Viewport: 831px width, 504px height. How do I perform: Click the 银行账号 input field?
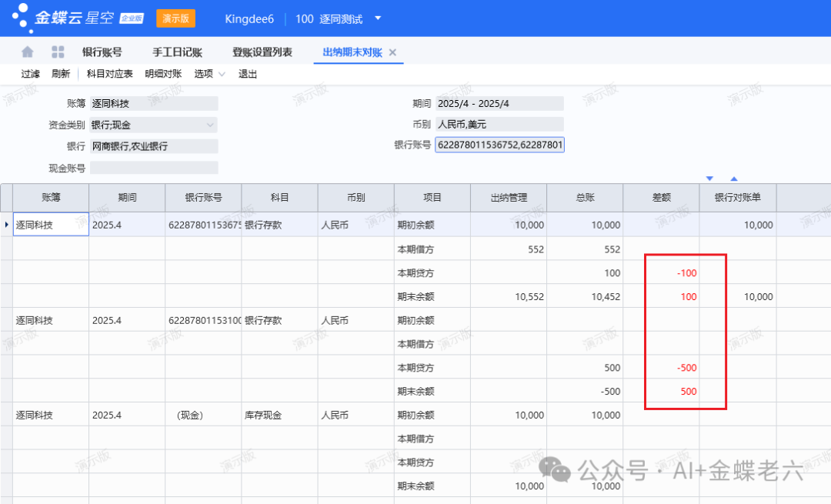499,145
